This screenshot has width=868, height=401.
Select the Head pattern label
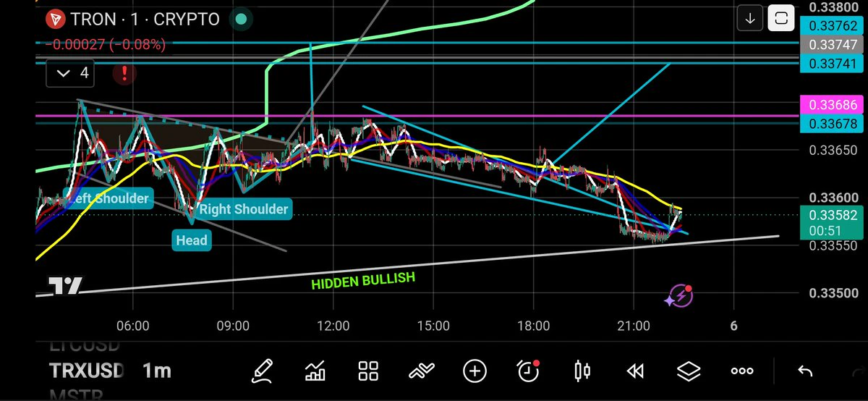[192, 240]
